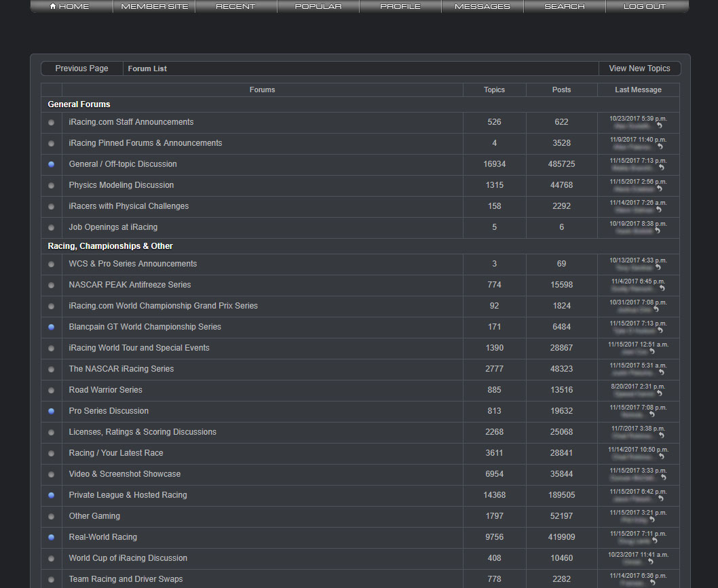Open the Racing / Your Latest Race forum link
The width and height of the screenshot is (718, 588).
116,453
